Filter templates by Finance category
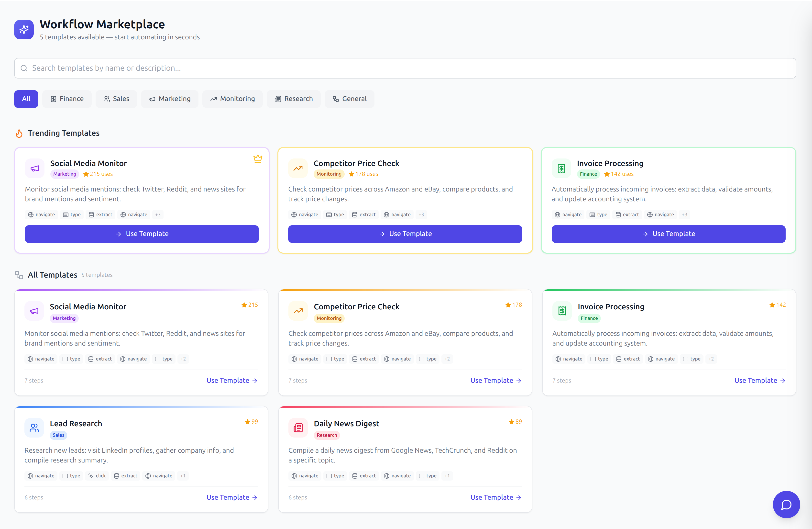 (67, 99)
